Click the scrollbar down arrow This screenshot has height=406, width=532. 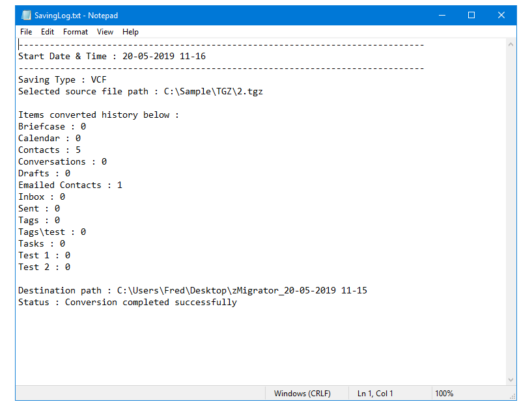pos(511,379)
